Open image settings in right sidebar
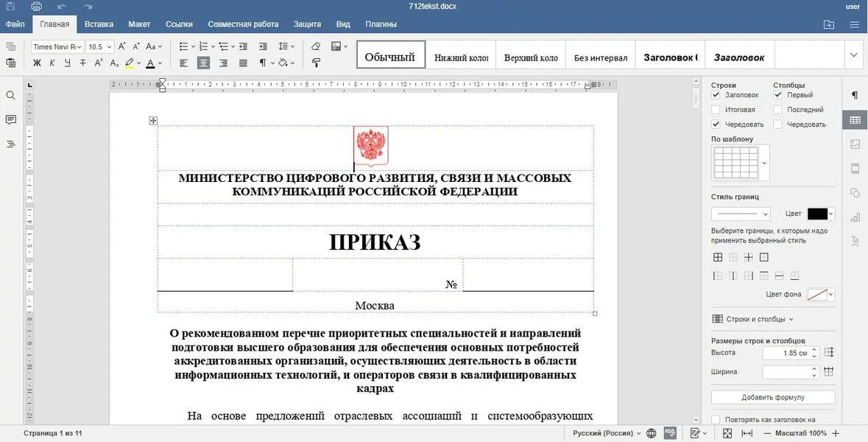868x442 pixels. tap(855, 144)
